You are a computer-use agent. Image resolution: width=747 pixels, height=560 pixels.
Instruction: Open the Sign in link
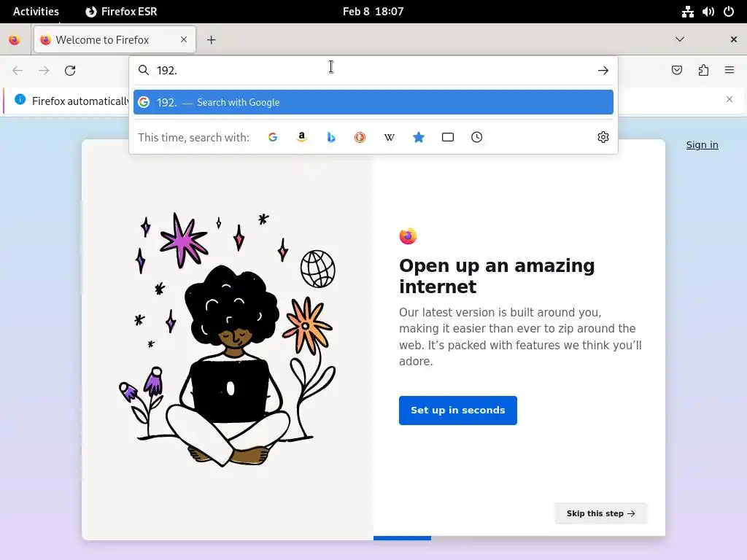703,145
